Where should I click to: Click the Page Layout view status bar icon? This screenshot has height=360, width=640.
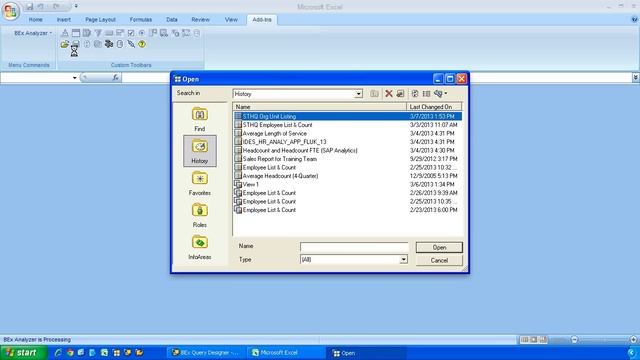pos(533,340)
